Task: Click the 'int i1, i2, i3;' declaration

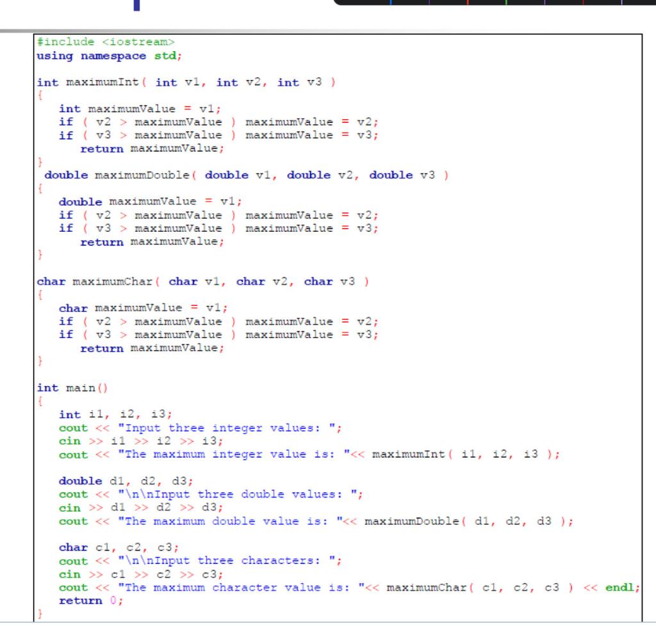Action: coord(115,414)
